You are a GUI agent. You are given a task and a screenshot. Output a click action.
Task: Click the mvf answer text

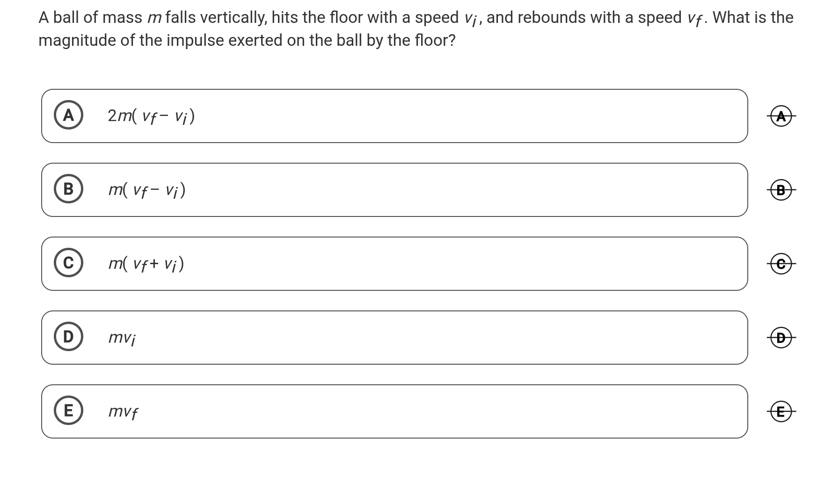(123, 411)
